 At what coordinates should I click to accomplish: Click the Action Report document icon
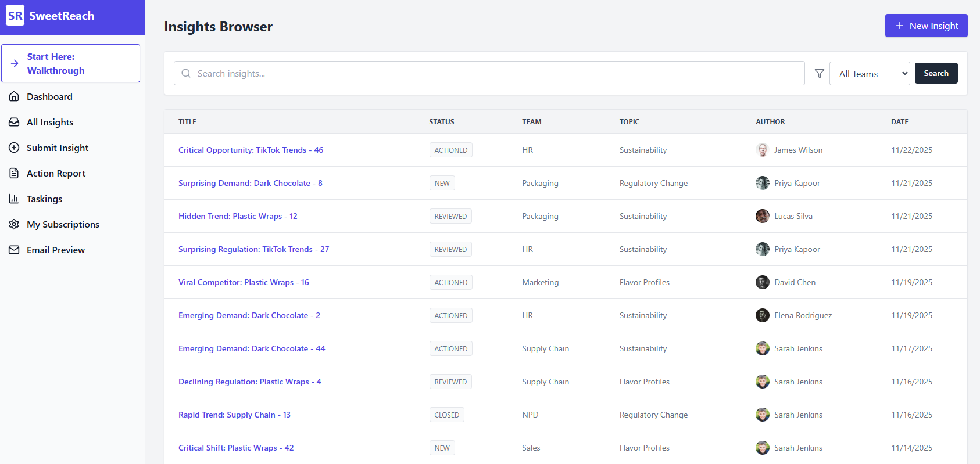click(x=14, y=173)
